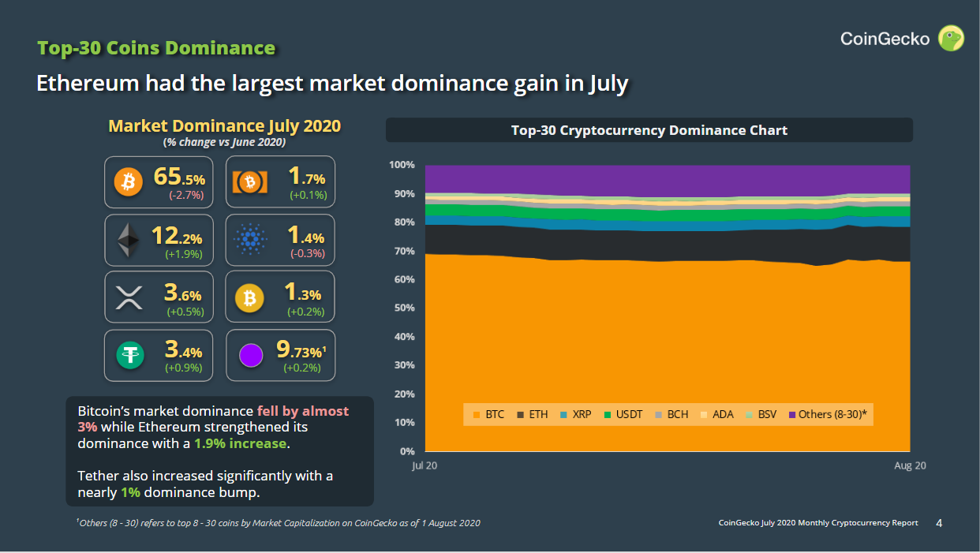This screenshot has width=980, height=553.
Task: Click the 65.5% Bitcoin dominance card
Action: [159, 182]
